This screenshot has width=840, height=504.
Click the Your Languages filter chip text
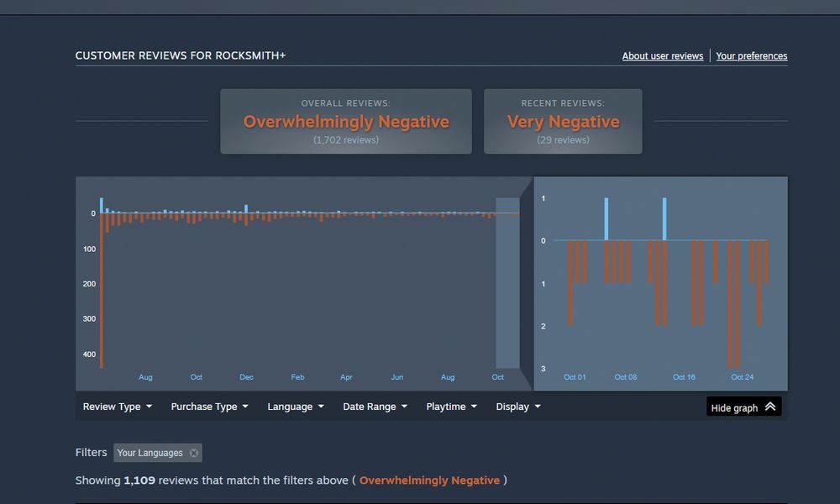coord(150,453)
